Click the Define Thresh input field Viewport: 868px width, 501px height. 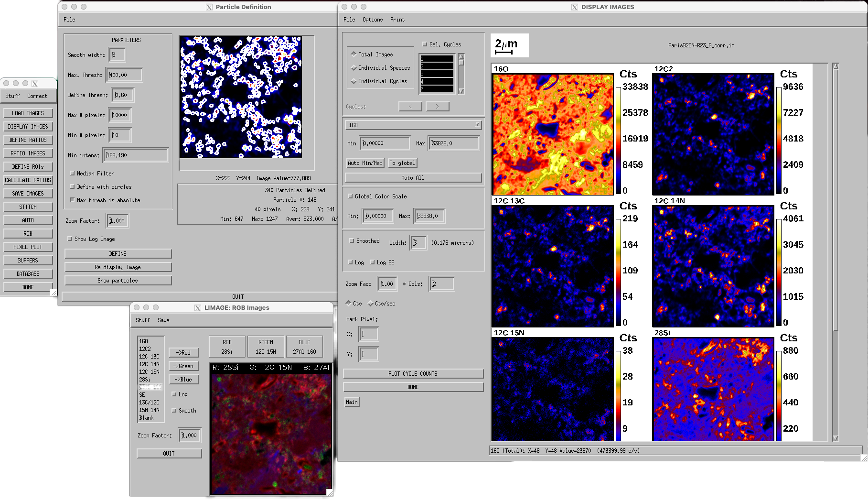tap(123, 95)
